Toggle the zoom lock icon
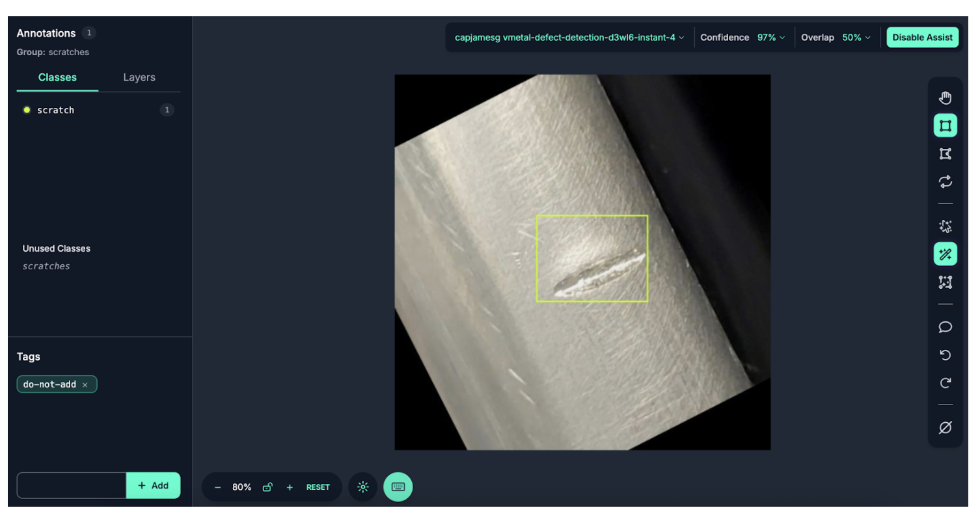 click(267, 487)
